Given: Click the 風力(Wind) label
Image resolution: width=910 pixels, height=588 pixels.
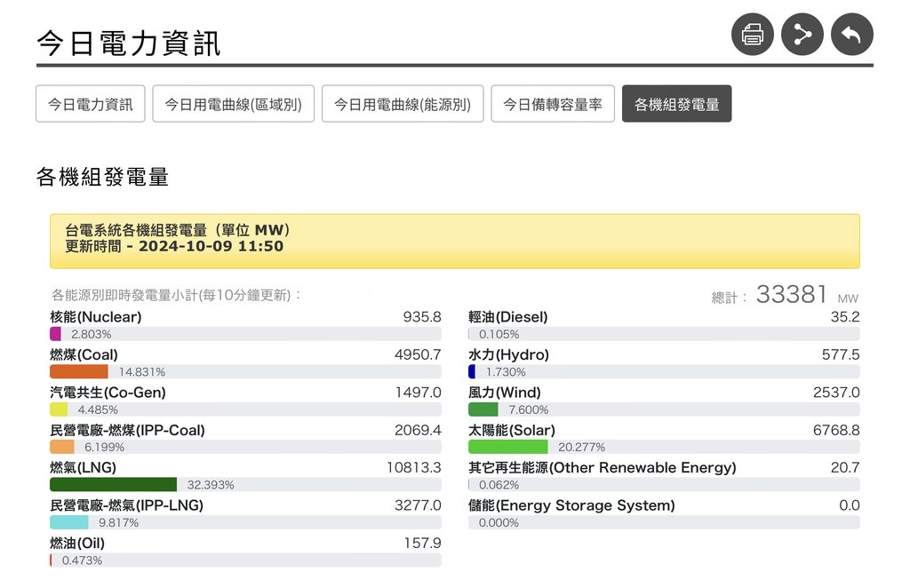Looking at the screenshot, I should point(504,393).
